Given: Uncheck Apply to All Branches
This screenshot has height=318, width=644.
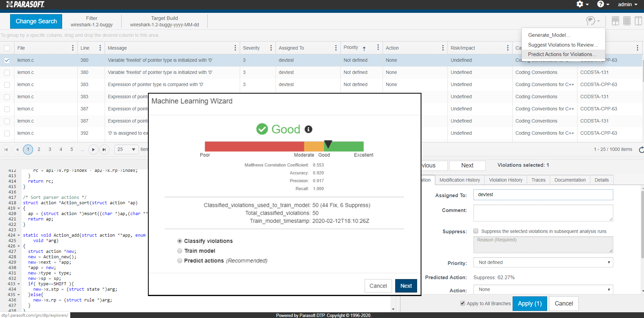Looking at the screenshot, I should pyautogui.click(x=463, y=303).
